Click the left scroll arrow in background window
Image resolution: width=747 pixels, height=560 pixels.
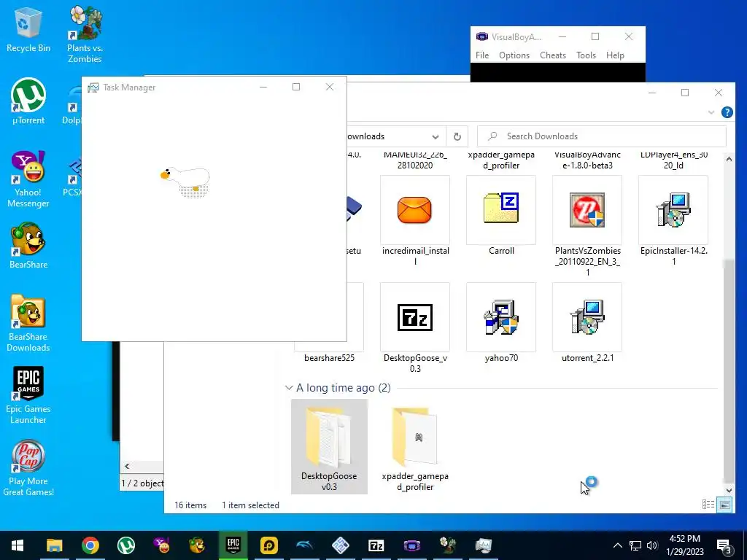coord(127,466)
